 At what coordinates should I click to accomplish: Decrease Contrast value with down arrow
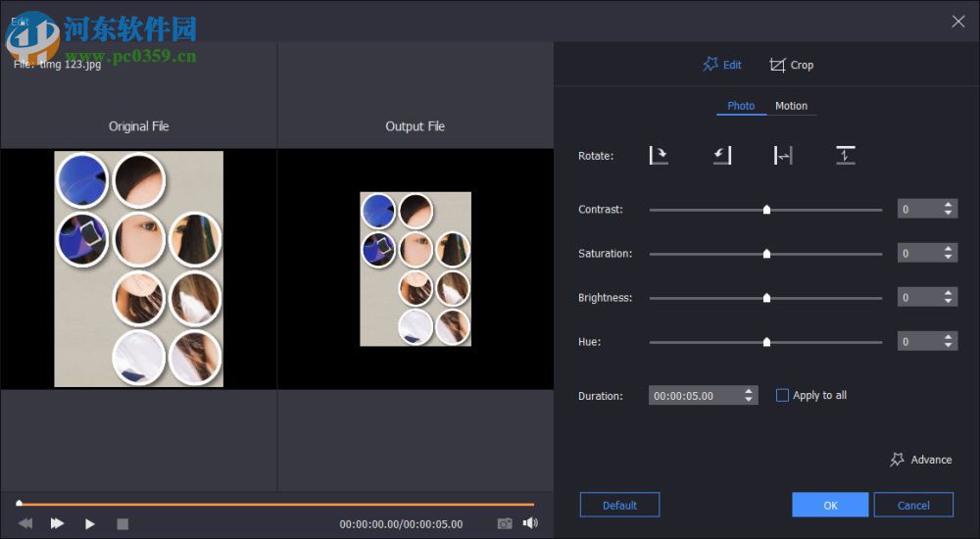(948, 214)
